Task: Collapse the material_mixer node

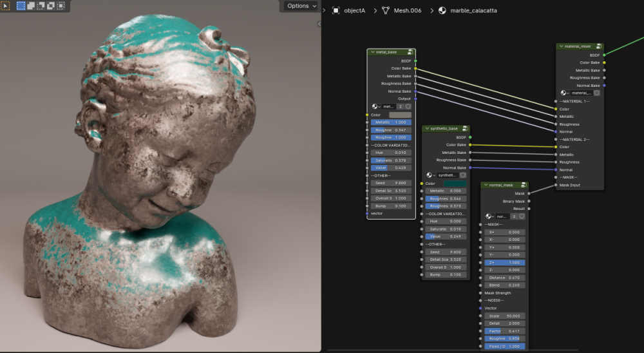Action: (561, 46)
